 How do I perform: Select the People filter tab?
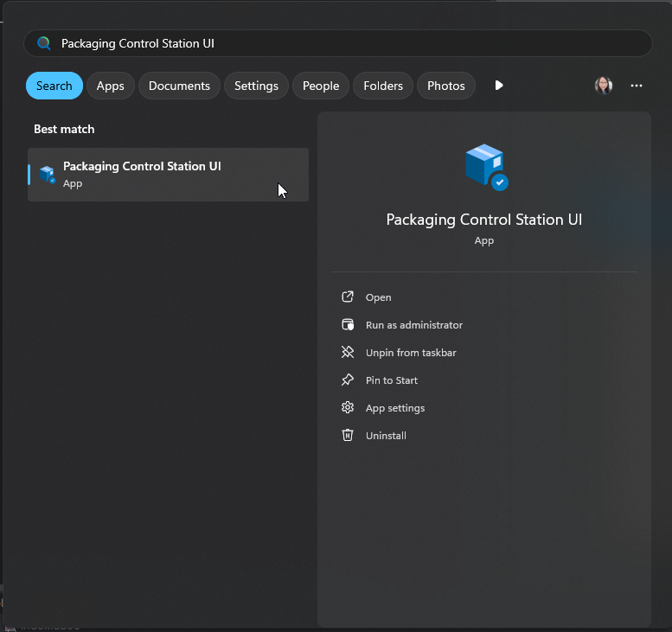[321, 86]
